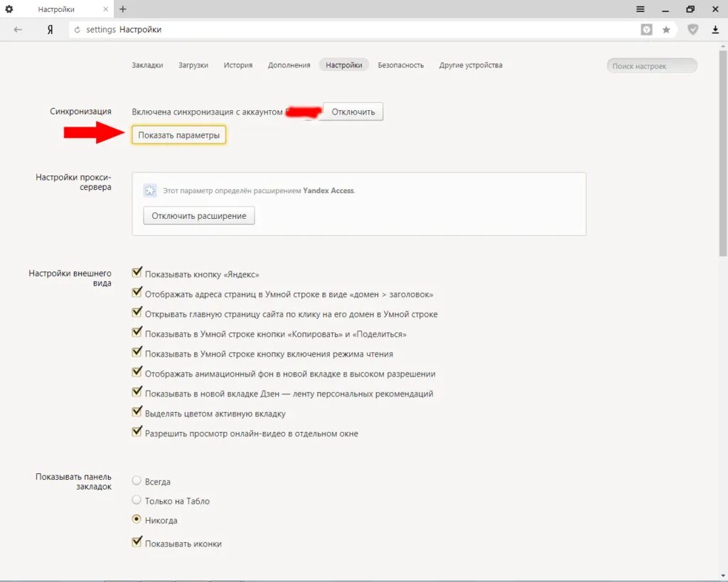The width and height of the screenshot is (728, 582).
Task: Minimize the browser window
Action: [665, 9]
